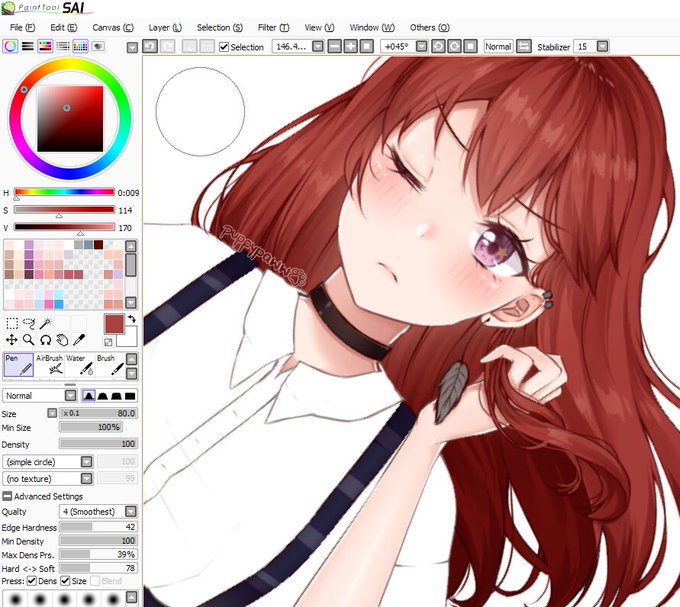Toggle the swatches panel icon
The height and width of the screenshot is (607, 680).
[80, 46]
